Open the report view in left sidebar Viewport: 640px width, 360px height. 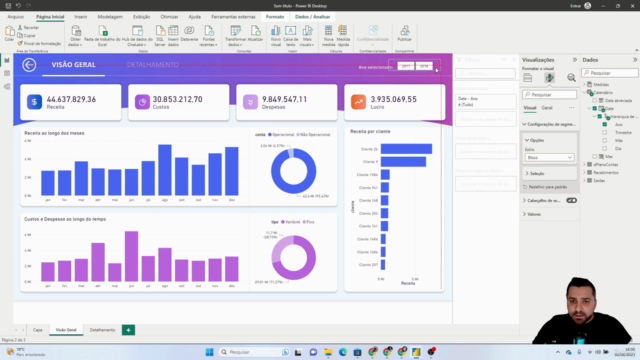pos(7,60)
